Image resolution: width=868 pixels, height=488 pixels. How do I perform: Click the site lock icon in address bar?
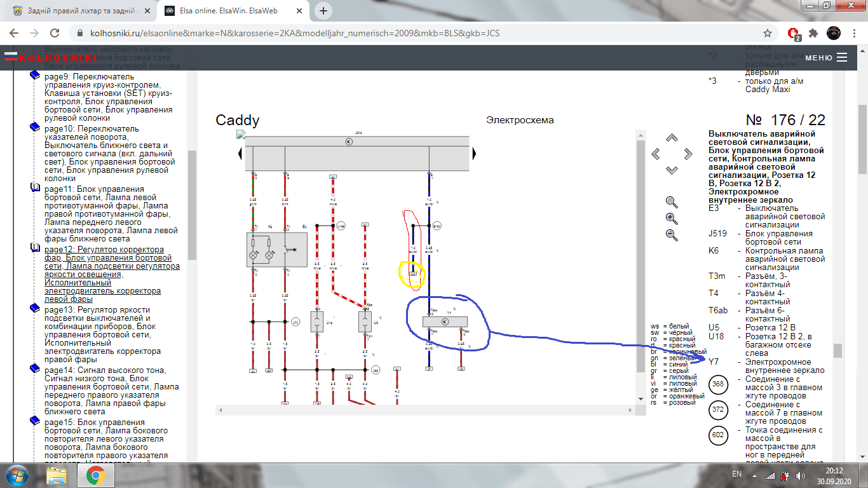click(x=79, y=33)
